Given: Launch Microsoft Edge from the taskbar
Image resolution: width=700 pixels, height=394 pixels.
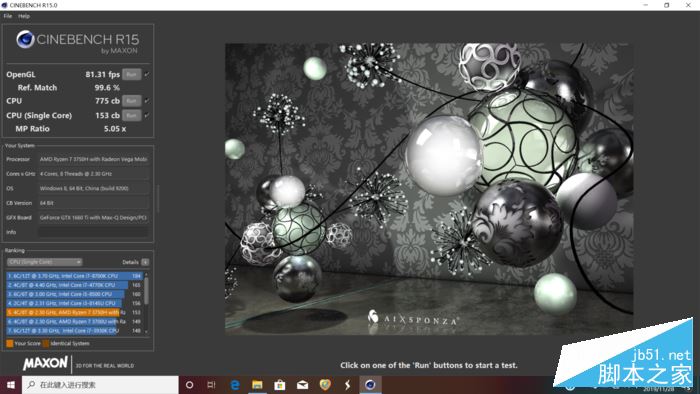Looking at the screenshot, I should pyautogui.click(x=235, y=385).
